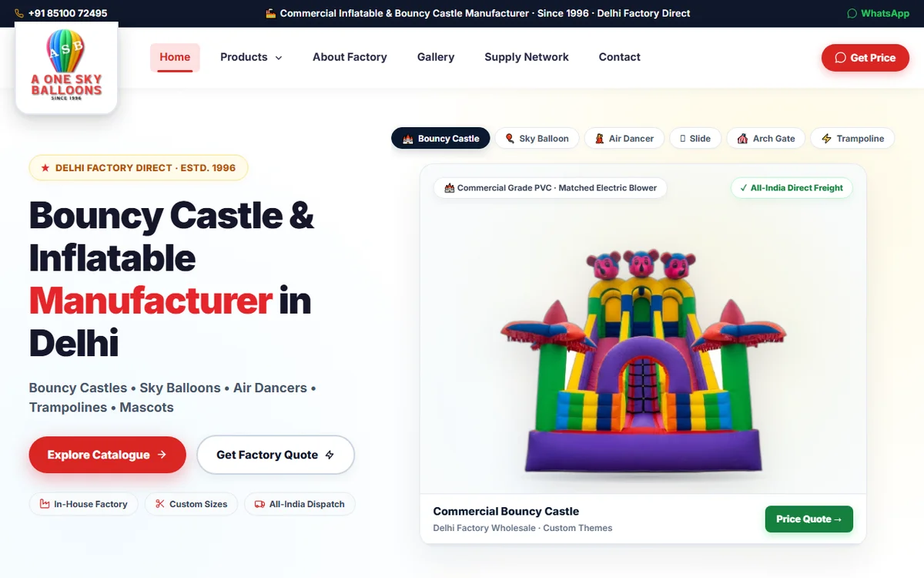Click the Custom Sizes badge

coord(192,504)
